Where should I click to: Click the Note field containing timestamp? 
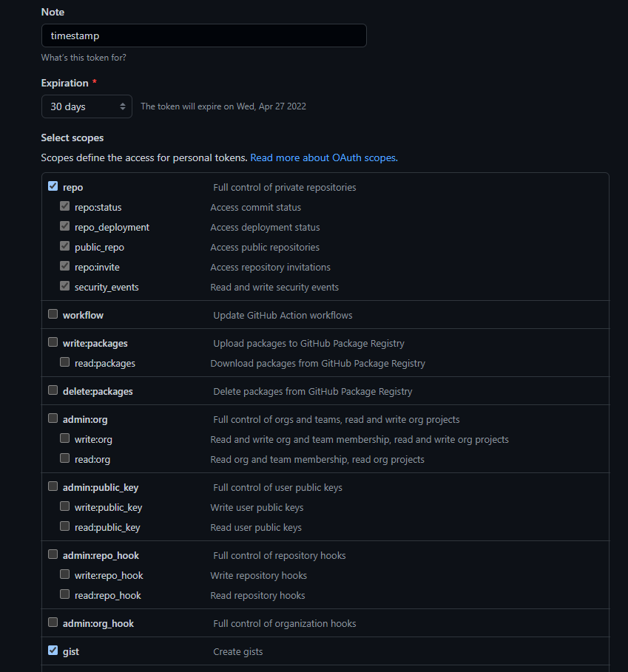[x=203, y=35]
